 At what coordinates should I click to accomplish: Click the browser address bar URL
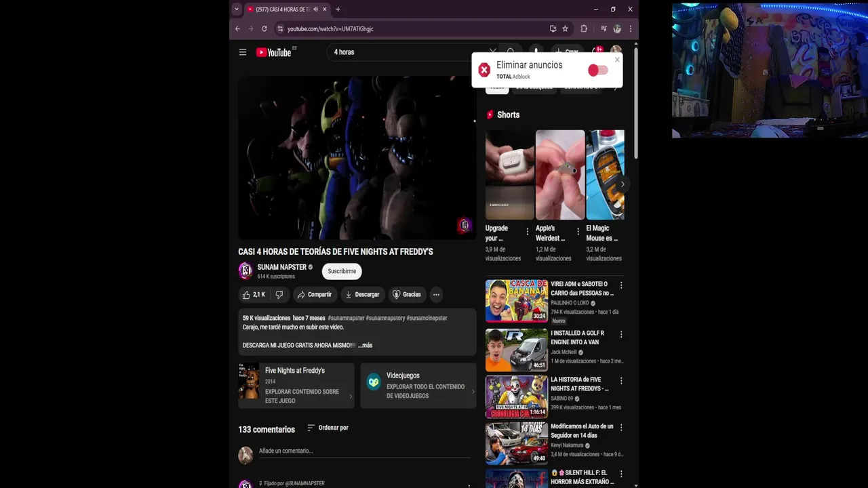330,28
